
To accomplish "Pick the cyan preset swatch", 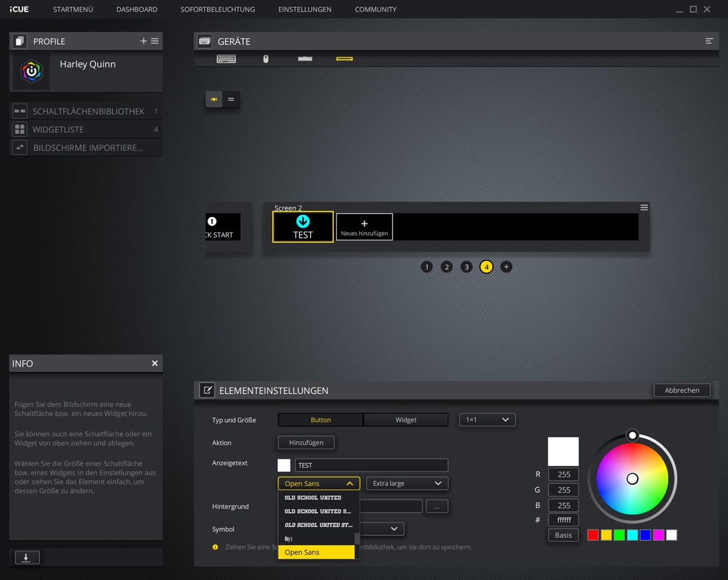I will [632, 535].
